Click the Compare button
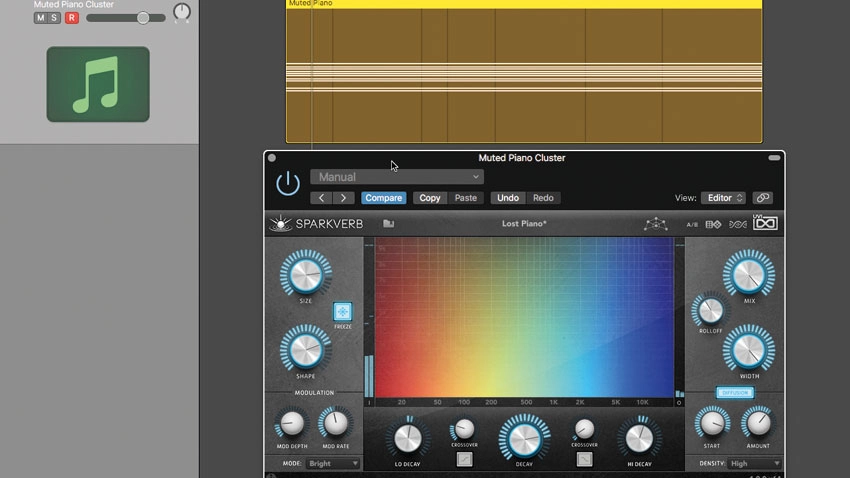850x478 pixels. [383, 198]
